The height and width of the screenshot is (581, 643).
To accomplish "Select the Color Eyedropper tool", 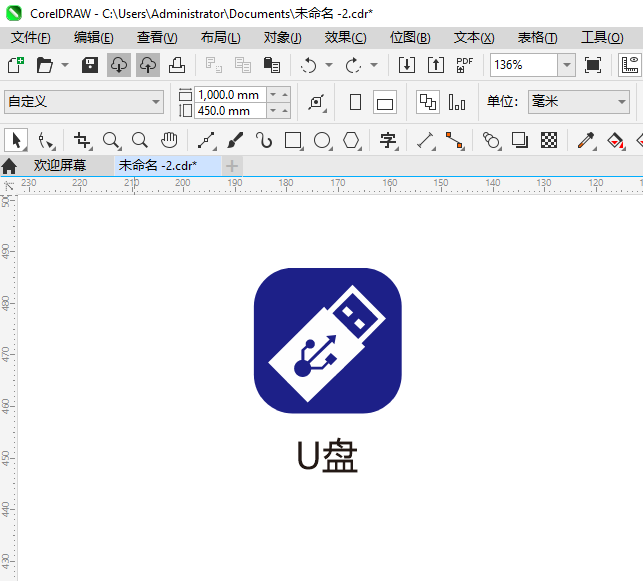I will click(x=586, y=141).
